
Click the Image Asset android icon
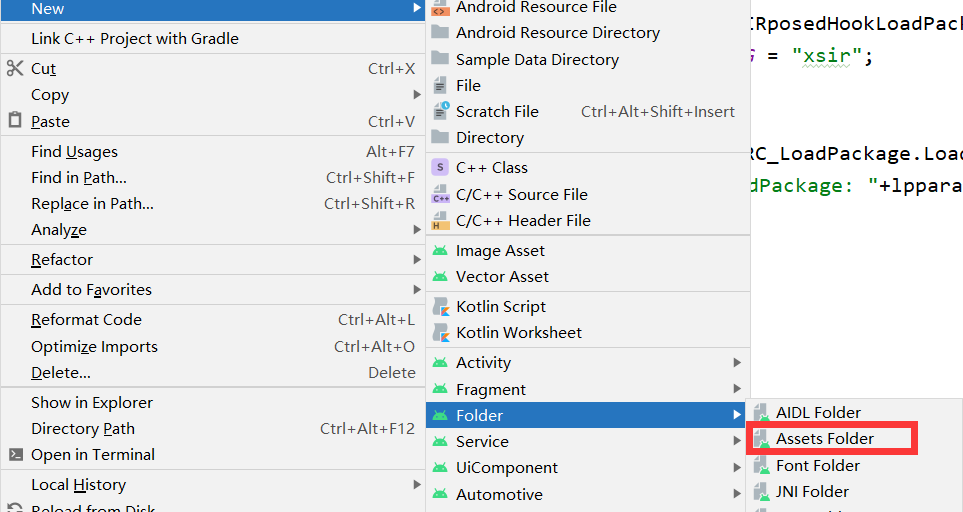(440, 250)
